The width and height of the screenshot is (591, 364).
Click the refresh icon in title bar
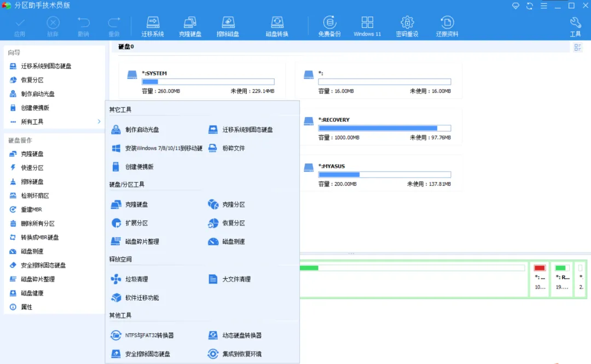click(x=529, y=5)
